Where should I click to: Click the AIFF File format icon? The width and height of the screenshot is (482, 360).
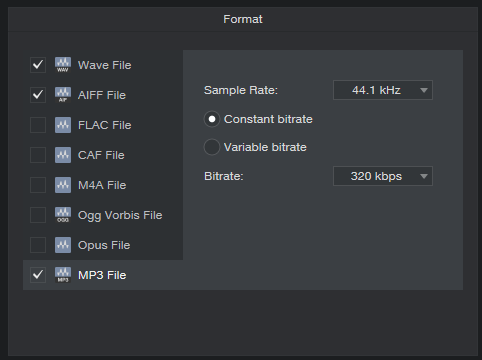pos(63,95)
